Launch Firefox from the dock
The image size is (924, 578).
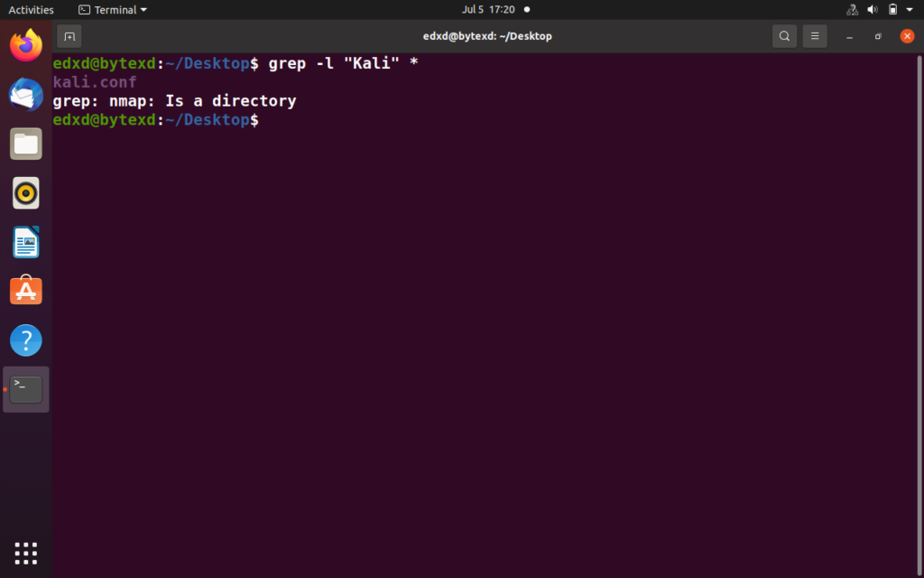click(x=25, y=45)
